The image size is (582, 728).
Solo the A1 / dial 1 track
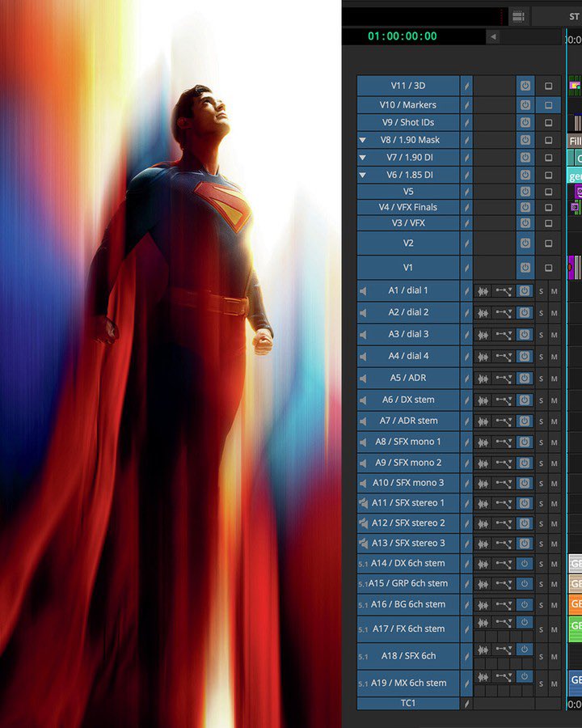(x=541, y=291)
